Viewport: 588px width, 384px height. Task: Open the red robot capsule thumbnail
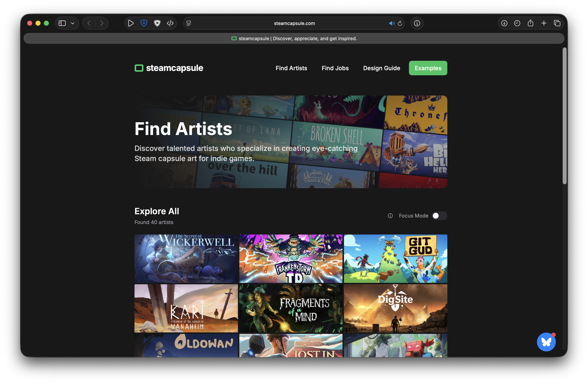point(396,345)
